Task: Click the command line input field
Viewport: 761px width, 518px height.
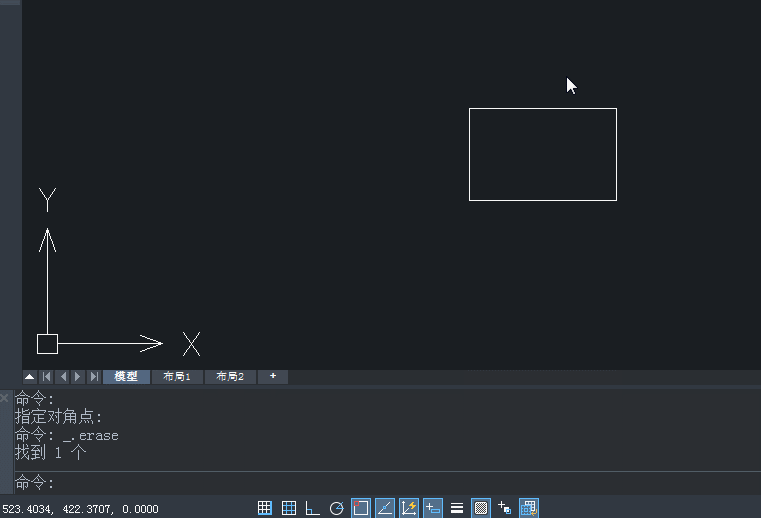Action: pyautogui.click(x=387, y=483)
